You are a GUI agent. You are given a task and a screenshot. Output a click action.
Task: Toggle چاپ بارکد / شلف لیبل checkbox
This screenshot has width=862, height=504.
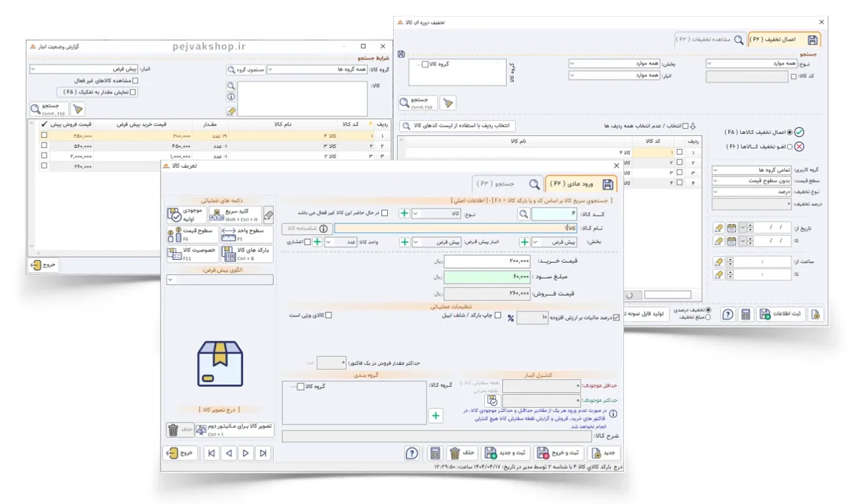tap(497, 316)
